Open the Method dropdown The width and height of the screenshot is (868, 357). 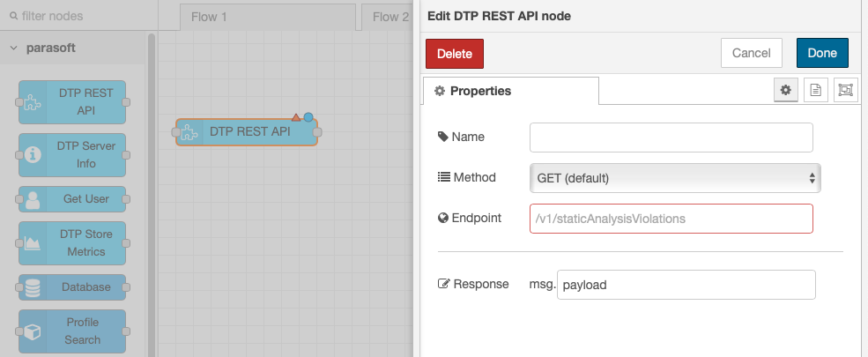click(675, 178)
